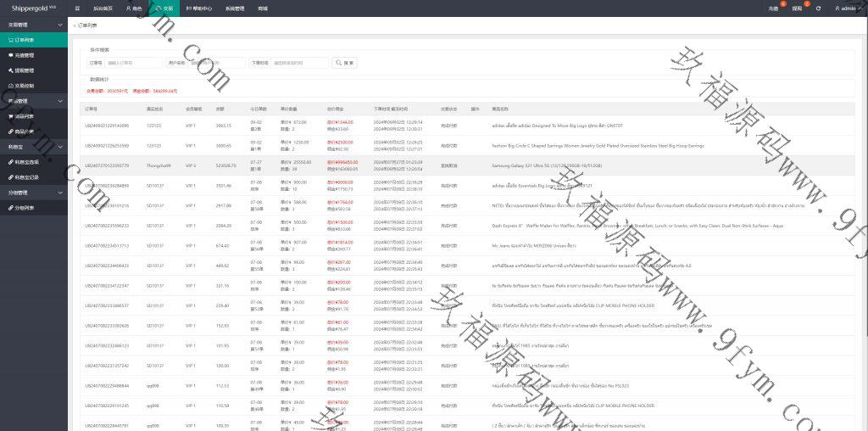
Task: Open 充值 notifications with the orange badge
Action: [773, 8]
